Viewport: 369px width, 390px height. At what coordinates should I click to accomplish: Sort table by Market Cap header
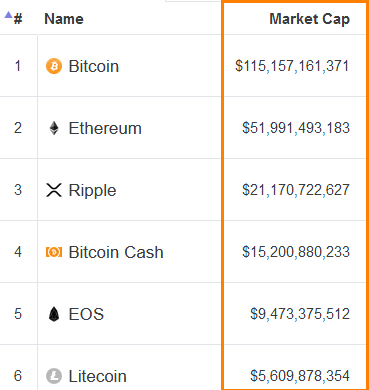tap(309, 19)
